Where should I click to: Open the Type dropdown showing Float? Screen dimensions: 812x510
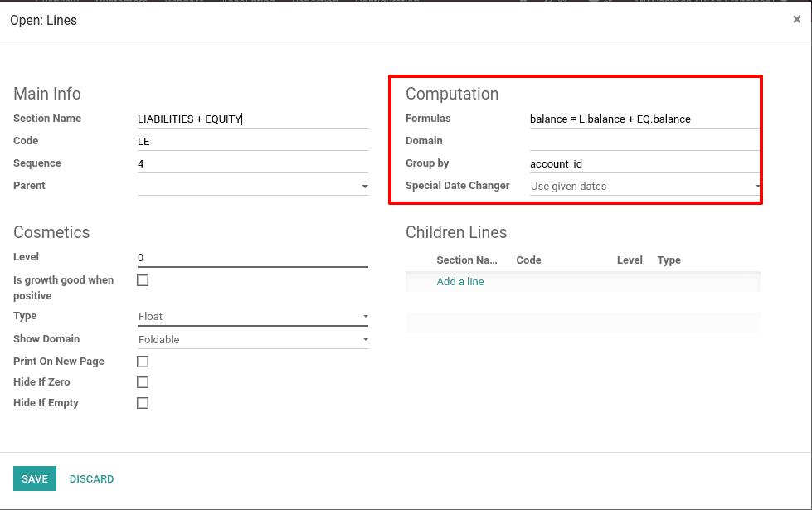coord(253,316)
